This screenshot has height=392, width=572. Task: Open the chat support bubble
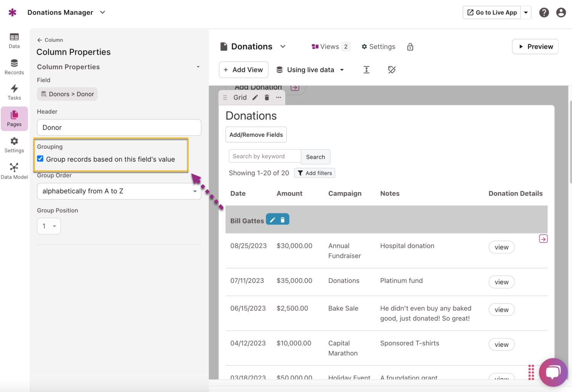coord(553,372)
